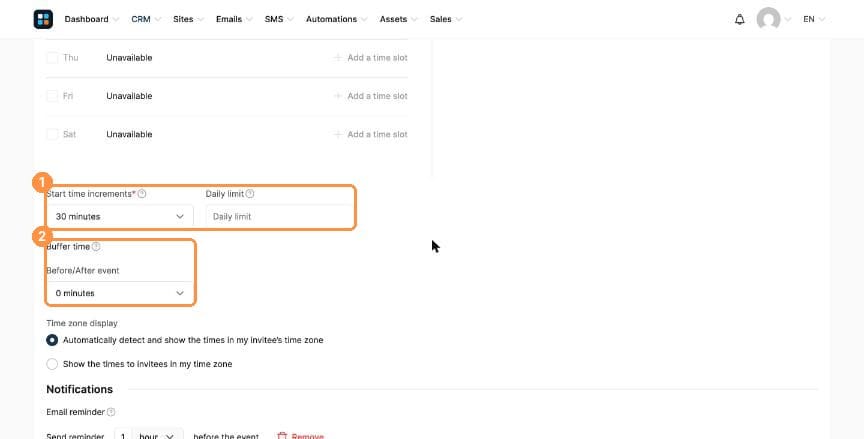Click the Daily limit input field
Viewport: 864px width, 439px height.
point(279,216)
